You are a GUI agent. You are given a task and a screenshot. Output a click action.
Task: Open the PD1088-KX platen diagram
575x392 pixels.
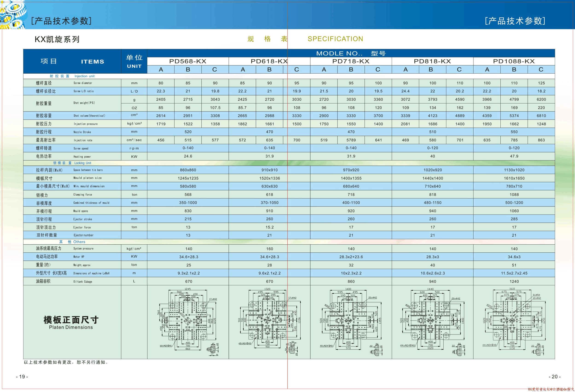514,322
